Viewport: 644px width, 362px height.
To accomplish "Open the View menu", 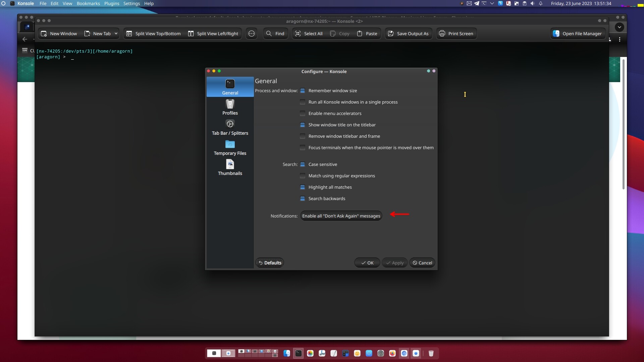I will tap(67, 3).
